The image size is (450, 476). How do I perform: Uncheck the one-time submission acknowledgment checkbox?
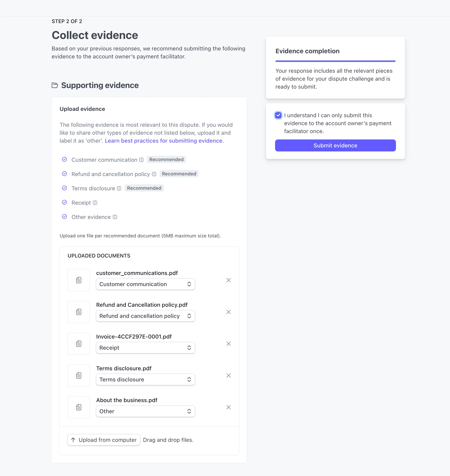coord(278,115)
